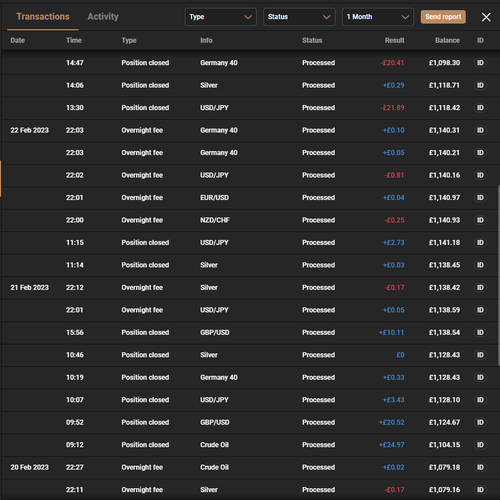This screenshot has height=500, width=500.
Task: Click ID icon for £0 result Silver row
Action: (480, 355)
